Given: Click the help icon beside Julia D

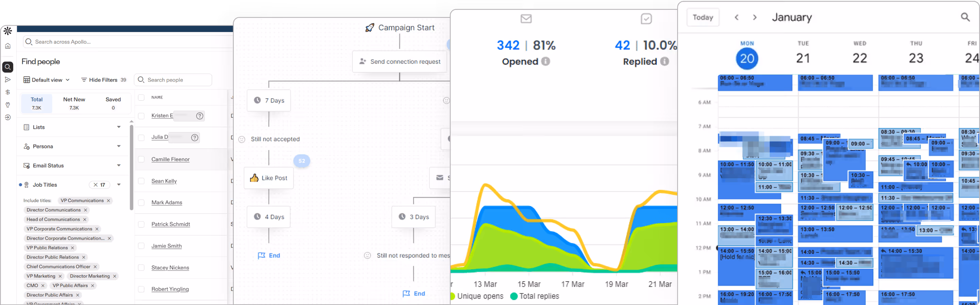Looking at the screenshot, I should coord(195,138).
